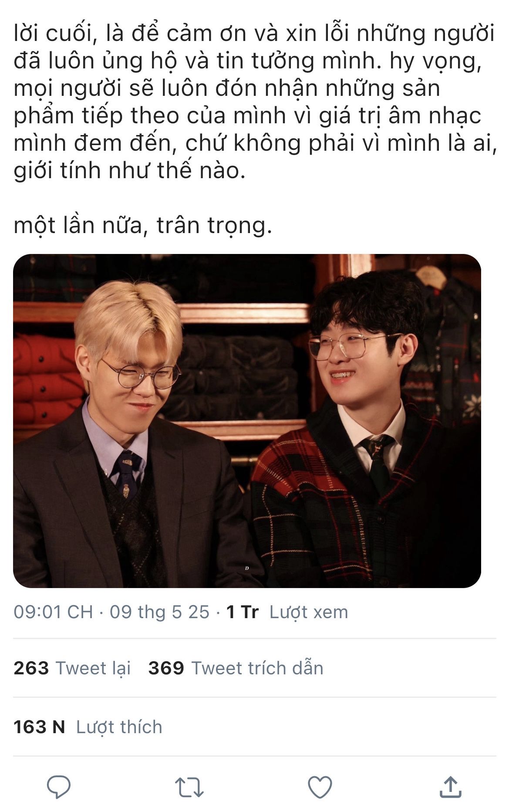Tap the reply speech bubble icon
Image resolution: width=509 pixels, height=812 pixels.
59,787
